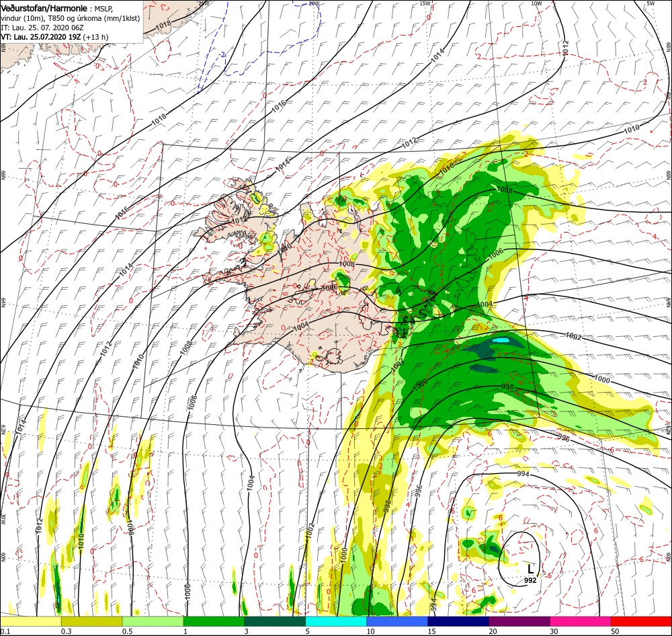This screenshot has width=672, height=636.
Task: Click the legend value label '15'
Action: [431, 631]
